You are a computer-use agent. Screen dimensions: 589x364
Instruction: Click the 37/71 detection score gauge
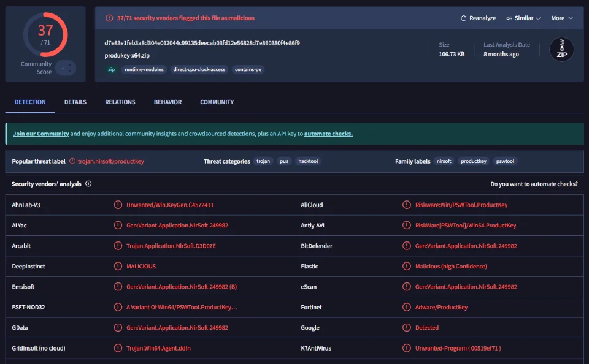tap(45, 34)
